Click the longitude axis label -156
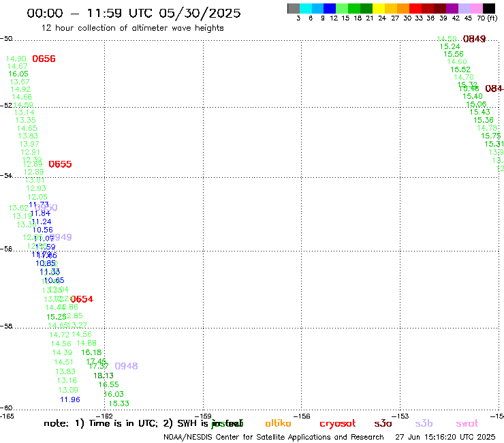 [x=302, y=416]
